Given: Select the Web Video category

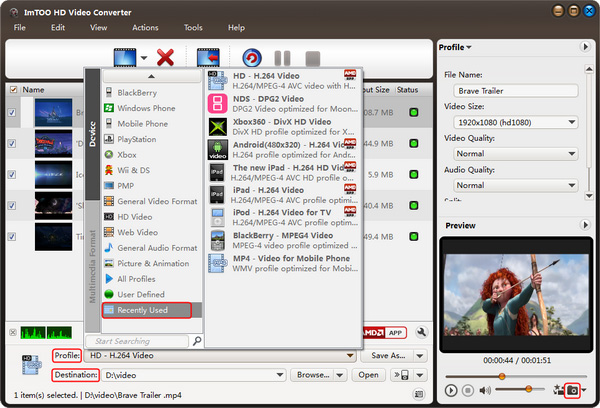Looking at the screenshot, I should tap(152, 232).
